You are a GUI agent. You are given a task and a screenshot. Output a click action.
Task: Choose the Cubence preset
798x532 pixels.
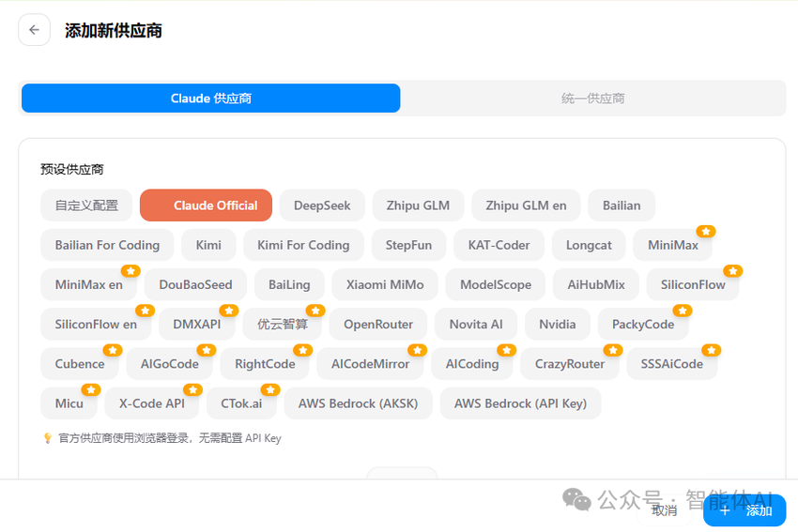coord(80,364)
